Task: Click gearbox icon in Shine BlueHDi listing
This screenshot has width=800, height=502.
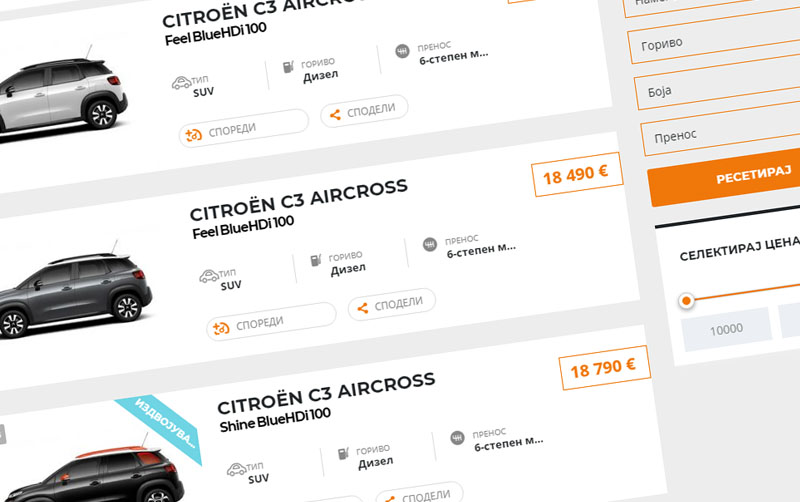Action: (x=457, y=438)
